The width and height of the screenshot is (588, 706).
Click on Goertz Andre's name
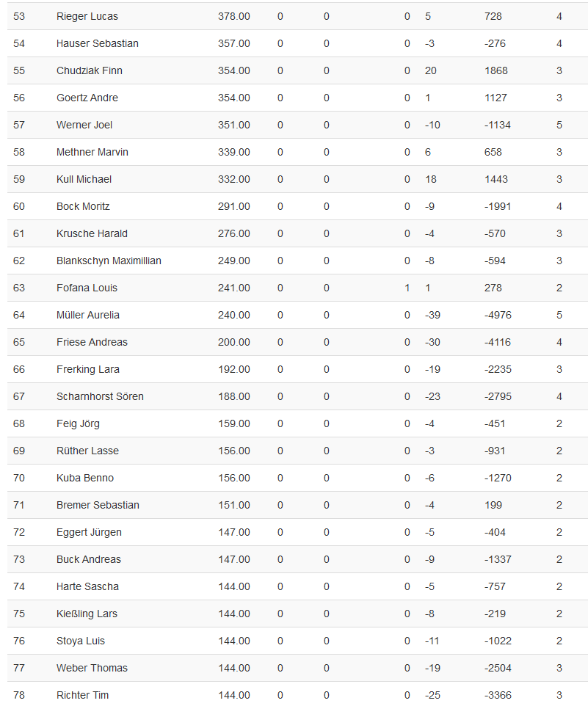point(87,98)
